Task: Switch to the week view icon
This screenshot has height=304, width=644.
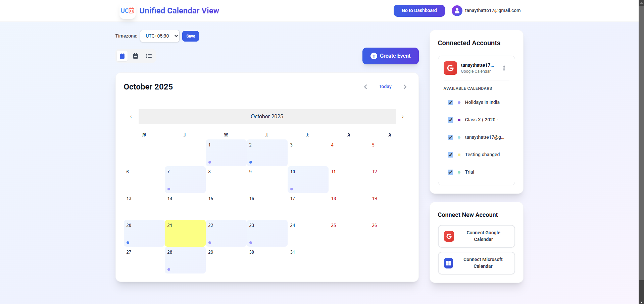Action: tap(135, 56)
